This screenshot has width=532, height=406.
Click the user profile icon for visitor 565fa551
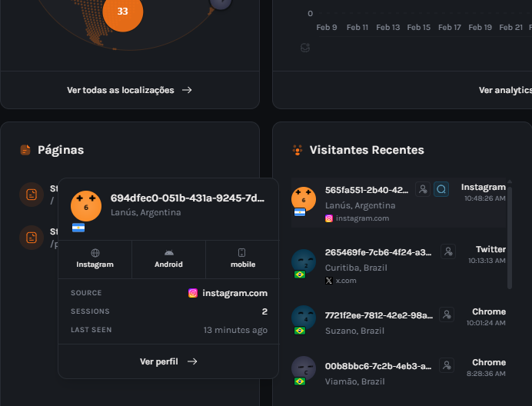click(x=423, y=189)
